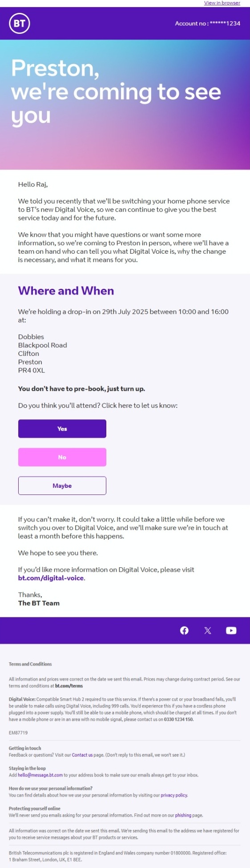The width and height of the screenshot is (250, 868).
Task: Click the Where and When heading
Action: click(66, 291)
